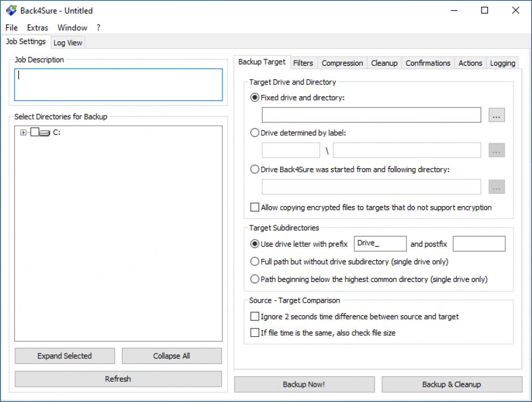Click the C: drive icon in tree
Image resolution: width=532 pixels, height=402 pixels.
pos(45,132)
